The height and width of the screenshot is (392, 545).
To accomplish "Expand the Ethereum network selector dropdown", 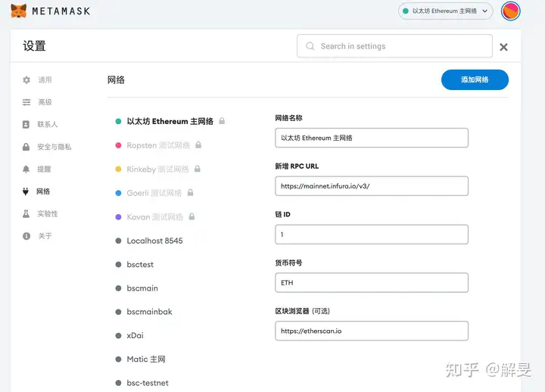I will pos(445,11).
